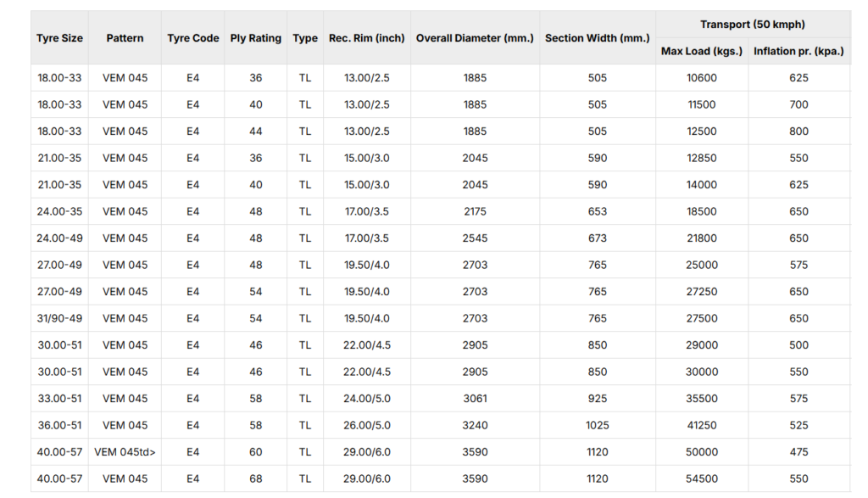
Task: Select the max load cell 50000
Action: click(x=702, y=452)
